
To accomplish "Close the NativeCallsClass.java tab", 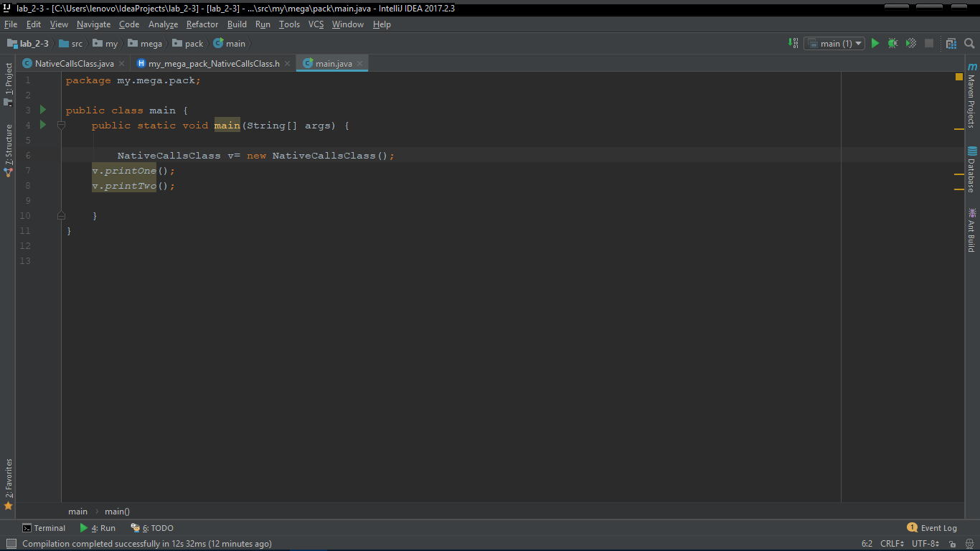I will (x=121, y=64).
